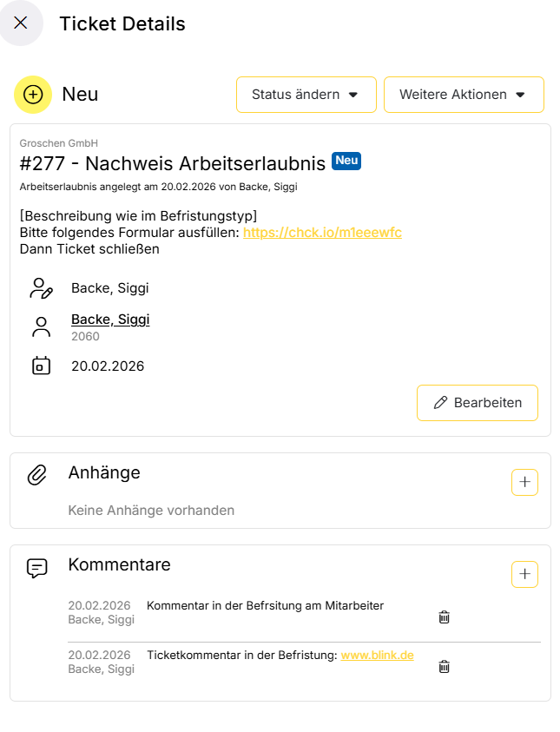Open the Backe, Siggi employee link
Viewport: 560px width, 732px height.
tap(110, 320)
